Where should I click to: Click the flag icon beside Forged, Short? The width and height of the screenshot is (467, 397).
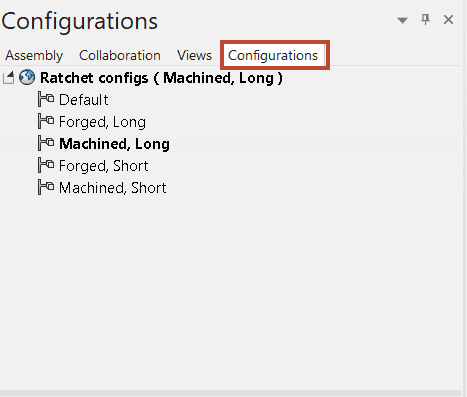coord(46,165)
